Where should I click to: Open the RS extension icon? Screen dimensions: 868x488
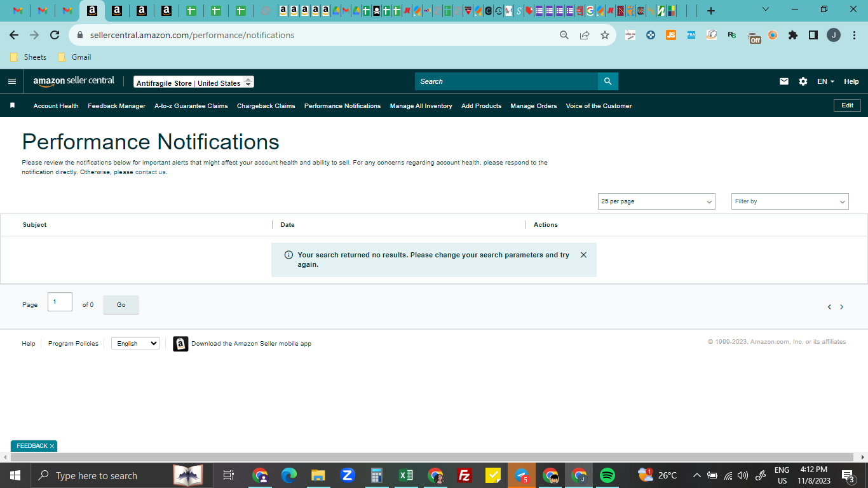732,35
